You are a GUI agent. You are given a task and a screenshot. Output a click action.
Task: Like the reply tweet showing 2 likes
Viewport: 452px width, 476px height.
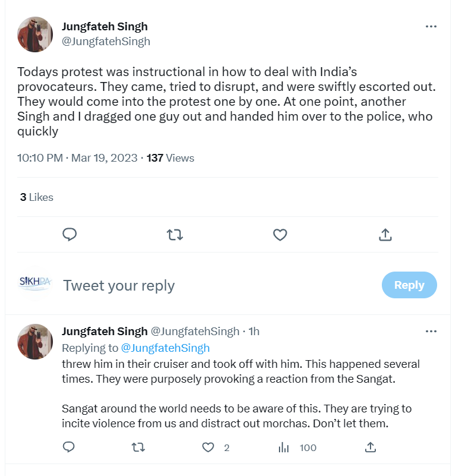pos(208,447)
